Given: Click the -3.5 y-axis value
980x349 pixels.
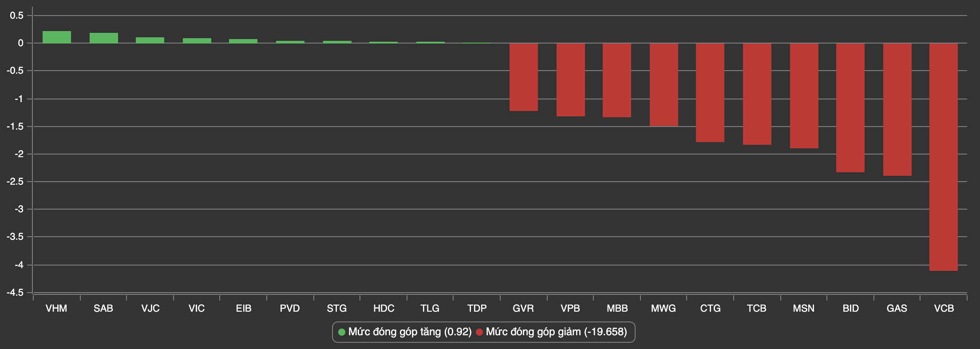Looking at the screenshot, I should [x=15, y=237].
